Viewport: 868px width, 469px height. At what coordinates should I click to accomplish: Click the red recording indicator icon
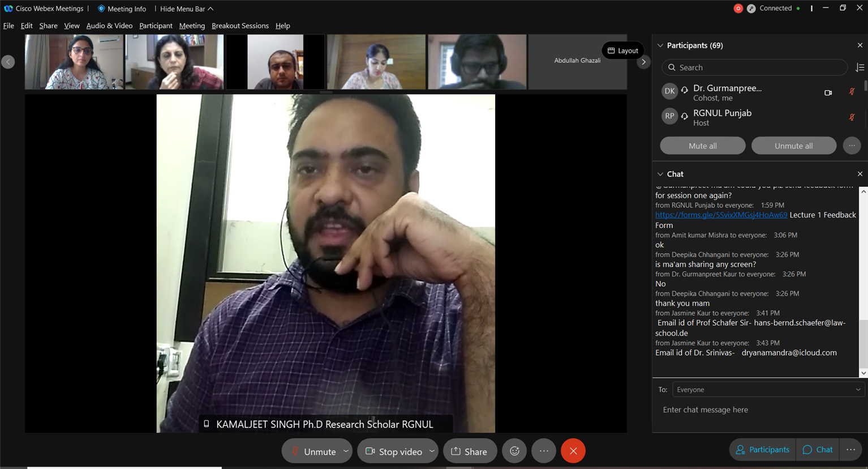click(x=738, y=8)
